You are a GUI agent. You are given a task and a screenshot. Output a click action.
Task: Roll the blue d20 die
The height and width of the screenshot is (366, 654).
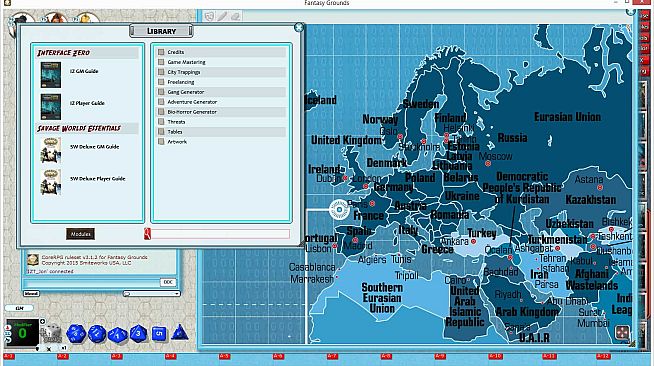click(x=76, y=333)
